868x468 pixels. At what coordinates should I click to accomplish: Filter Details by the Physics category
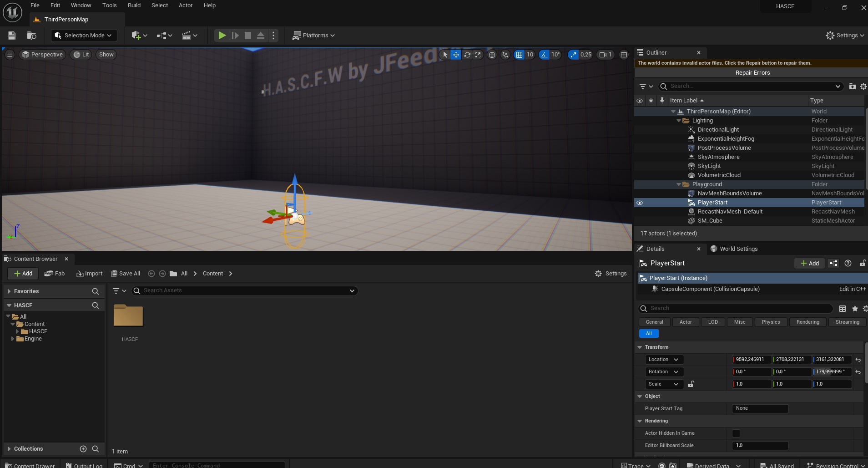click(771, 322)
